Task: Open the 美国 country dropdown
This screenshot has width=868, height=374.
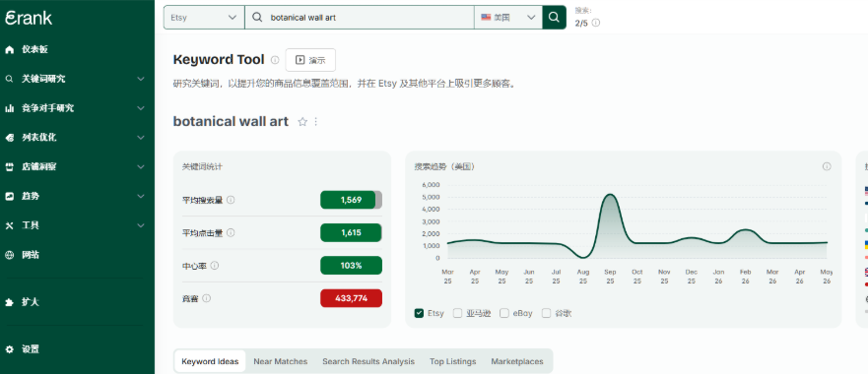Action: click(x=508, y=17)
